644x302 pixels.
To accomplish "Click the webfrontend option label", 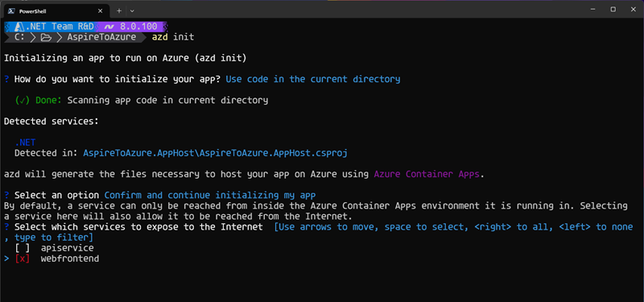I will (70, 259).
